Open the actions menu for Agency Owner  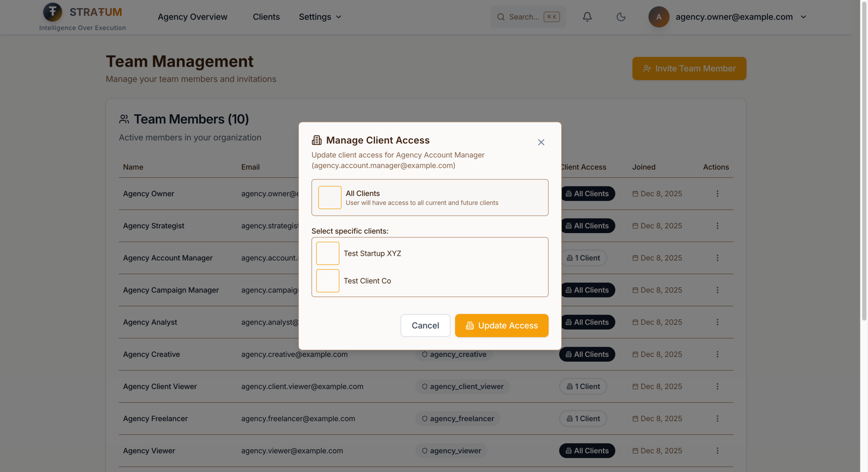coord(717,193)
